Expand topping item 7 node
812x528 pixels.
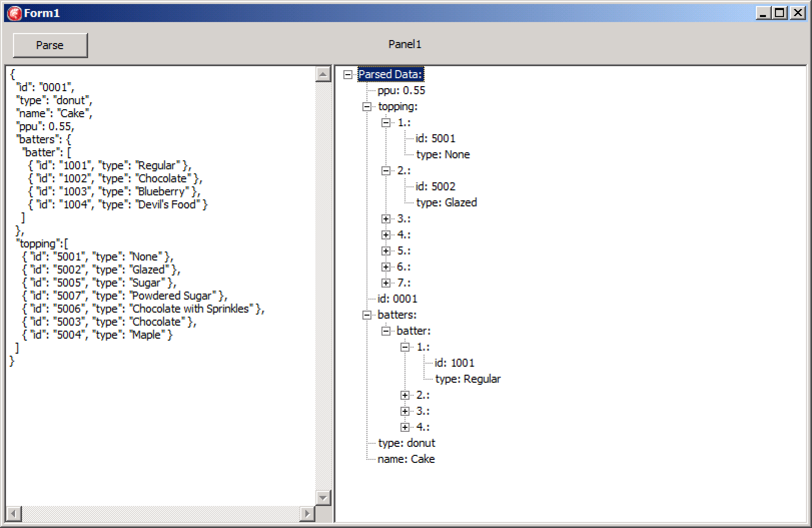386,283
